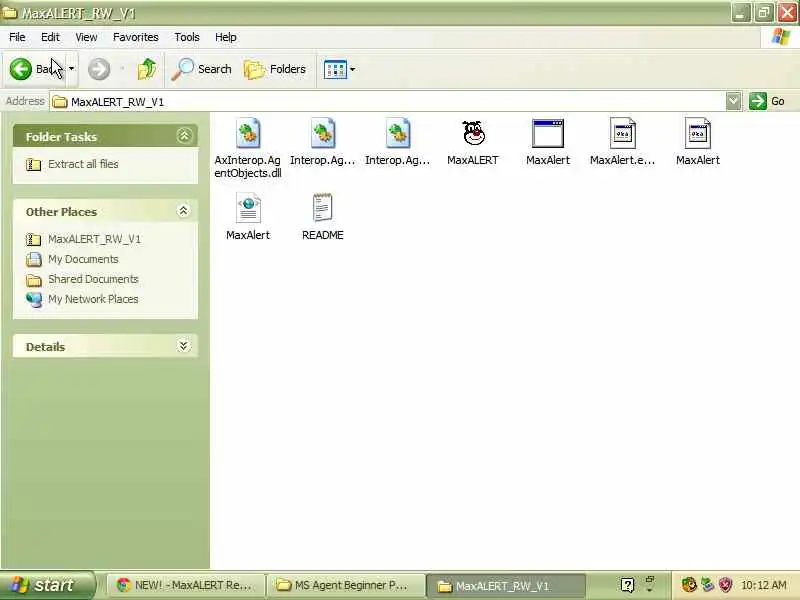
Task: Open the Help menu
Action: point(226,37)
